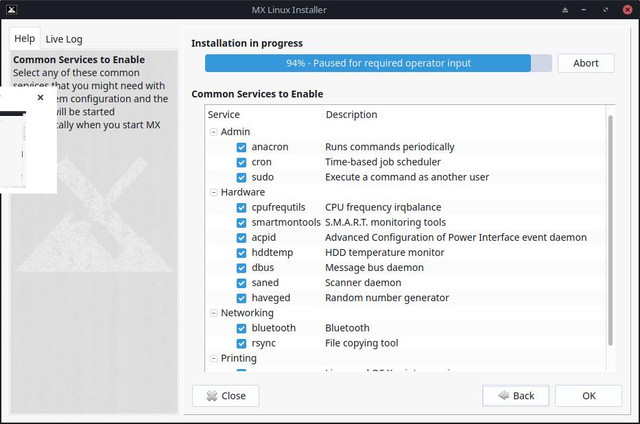
Task: Close the small overlapping popup with its X
Action: (40, 98)
